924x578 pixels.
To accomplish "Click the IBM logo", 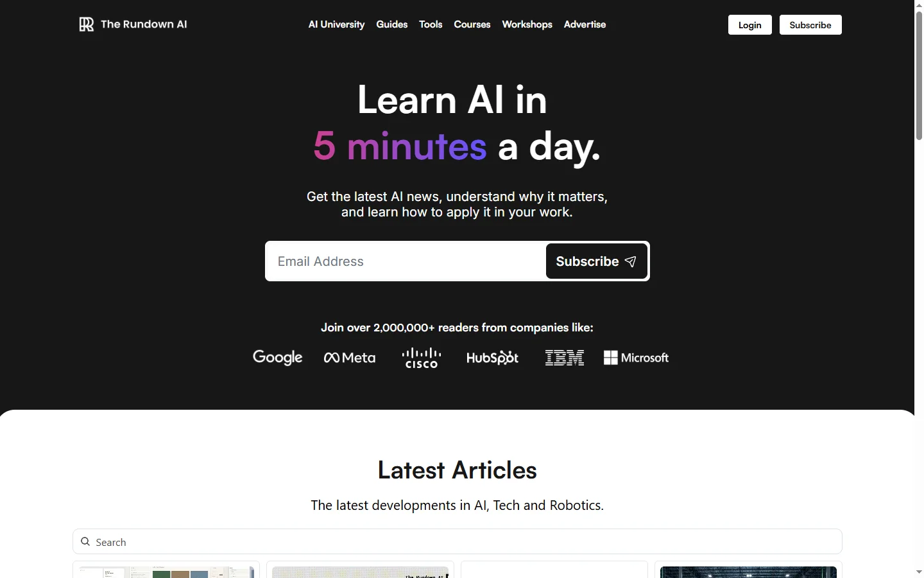I will click(565, 358).
